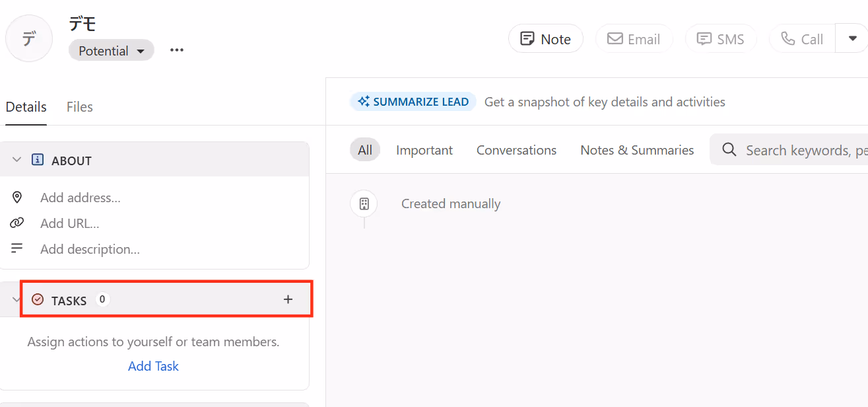Click the lead avatar circle
Image resolution: width=868 pixels, height=407 pixels.
point(29,38)
